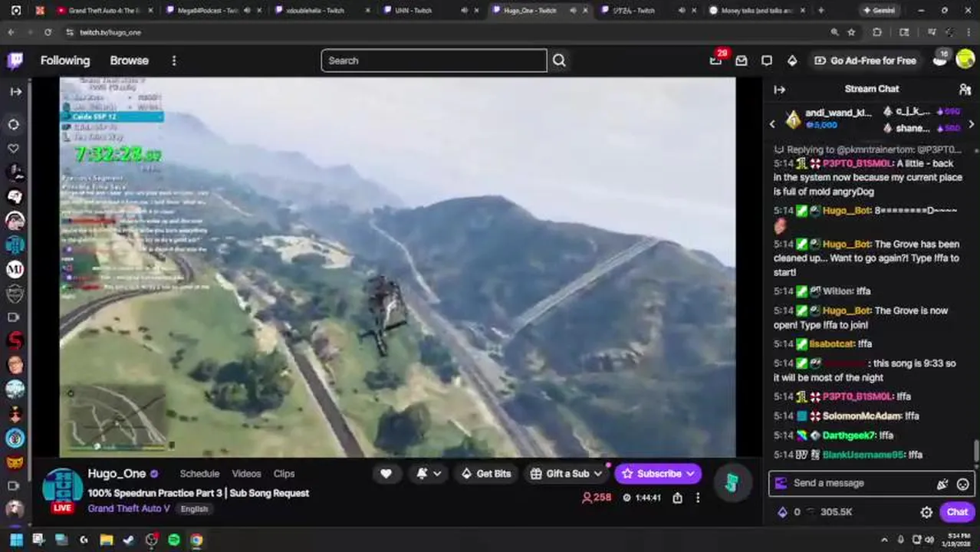Click the browser address bar URL
Image resolution: width=980 pixels, height=552 pixels.
click(x=110, y=32)
